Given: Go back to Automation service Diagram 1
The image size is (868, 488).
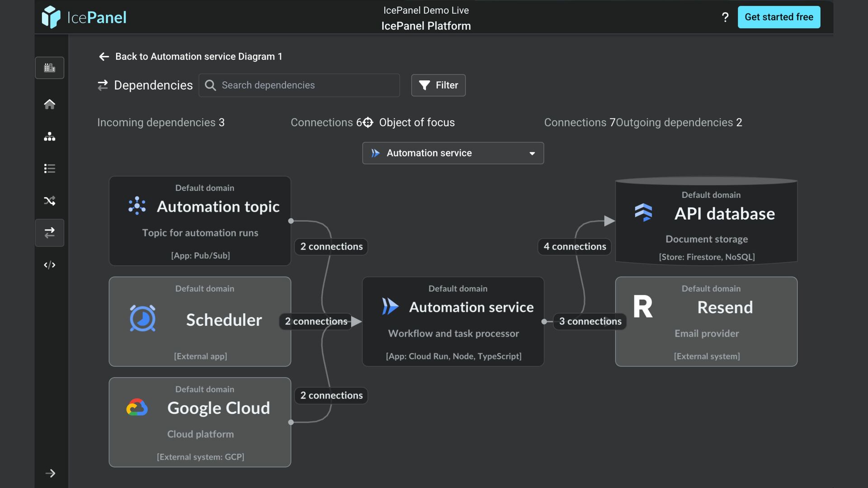Looking at the screenshot, I should tap(198, 56).
